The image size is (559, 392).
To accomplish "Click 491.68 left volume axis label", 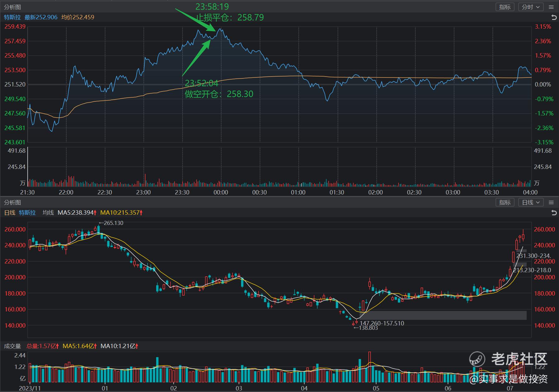I will [16, 151].
